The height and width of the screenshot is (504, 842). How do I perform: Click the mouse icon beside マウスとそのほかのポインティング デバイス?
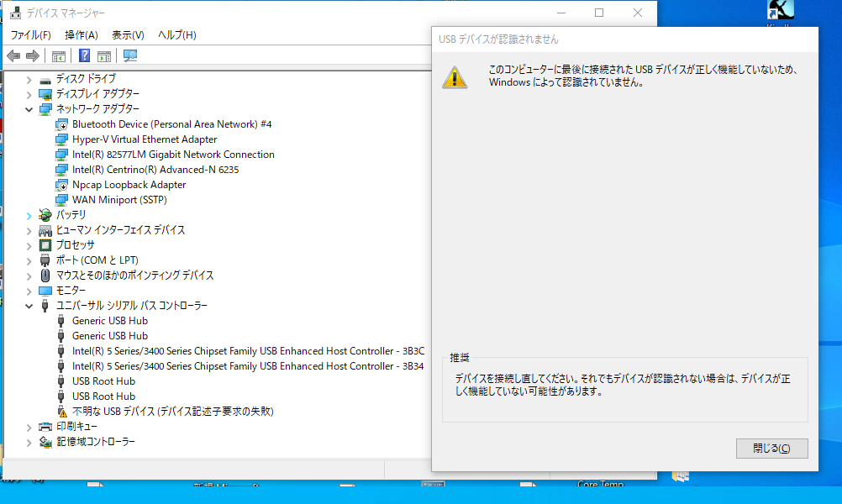coord(45,276)
